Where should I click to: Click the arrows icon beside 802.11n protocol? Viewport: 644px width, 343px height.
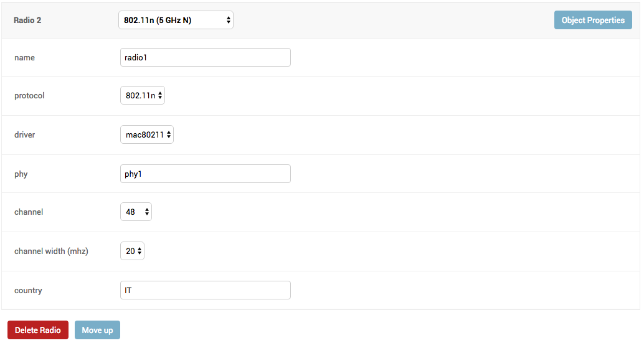coord(160,96)
